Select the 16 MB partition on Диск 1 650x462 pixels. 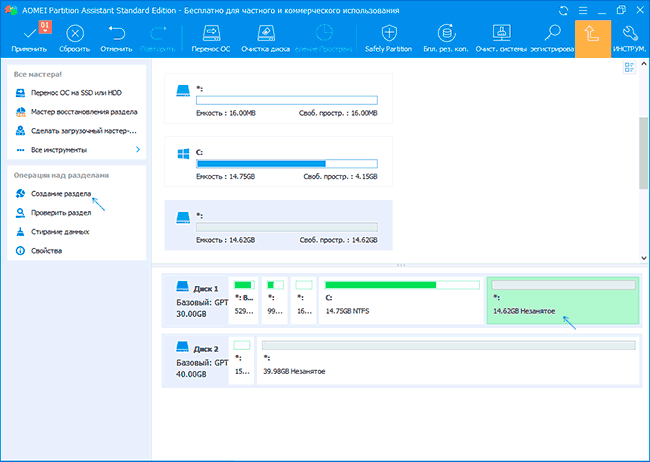[304, 301]
